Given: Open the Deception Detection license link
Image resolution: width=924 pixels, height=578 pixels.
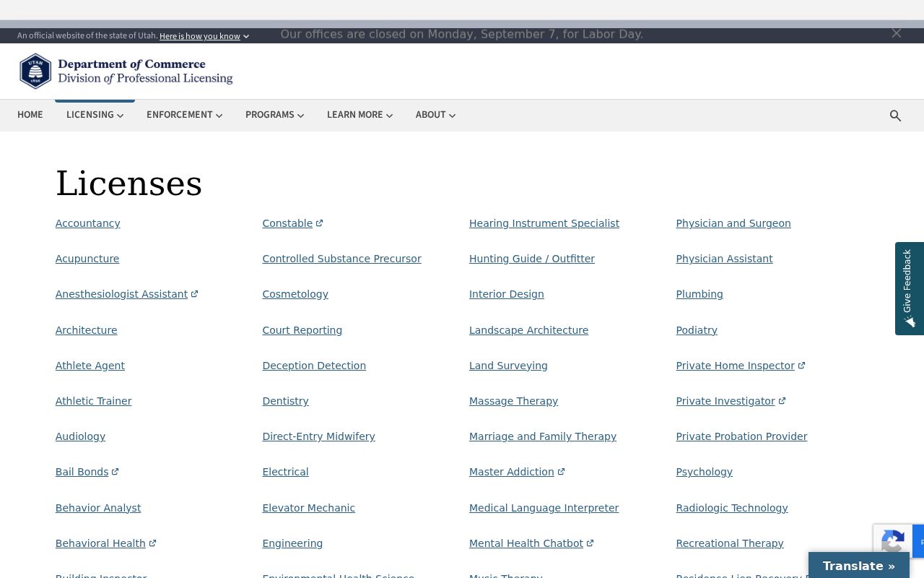Looking at the screenshot, I should pyautogui.click(x=314, y=366).
